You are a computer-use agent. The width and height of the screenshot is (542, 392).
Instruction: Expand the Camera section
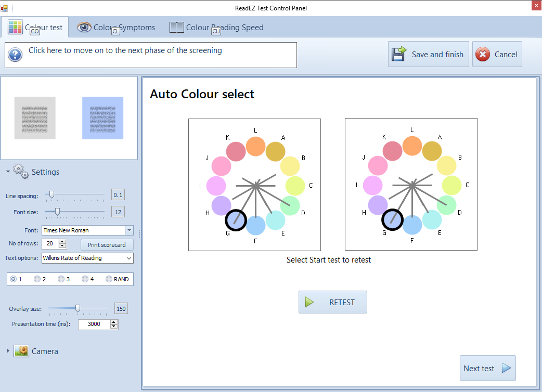(x=8, y=351)
